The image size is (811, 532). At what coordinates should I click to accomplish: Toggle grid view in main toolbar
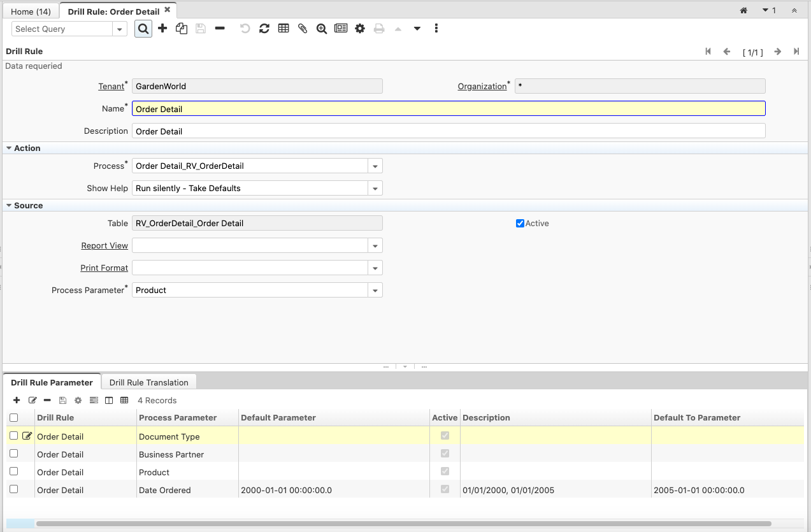tap(283, 29)
